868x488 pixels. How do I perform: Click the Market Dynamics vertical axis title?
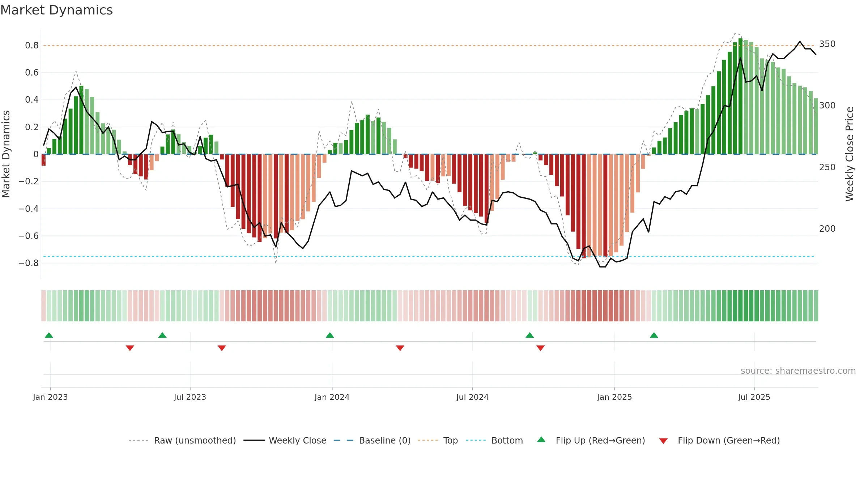[x=6, y=154]
